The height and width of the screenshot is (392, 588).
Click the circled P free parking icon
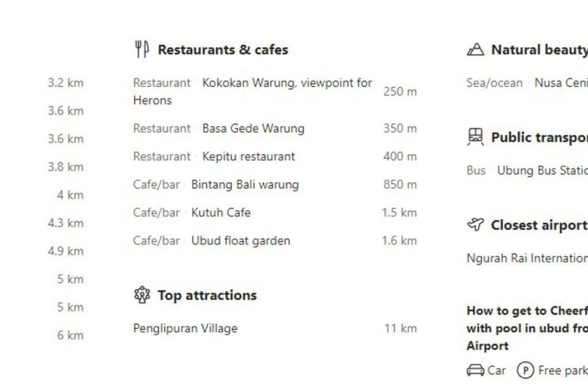[x=525, y=370]
